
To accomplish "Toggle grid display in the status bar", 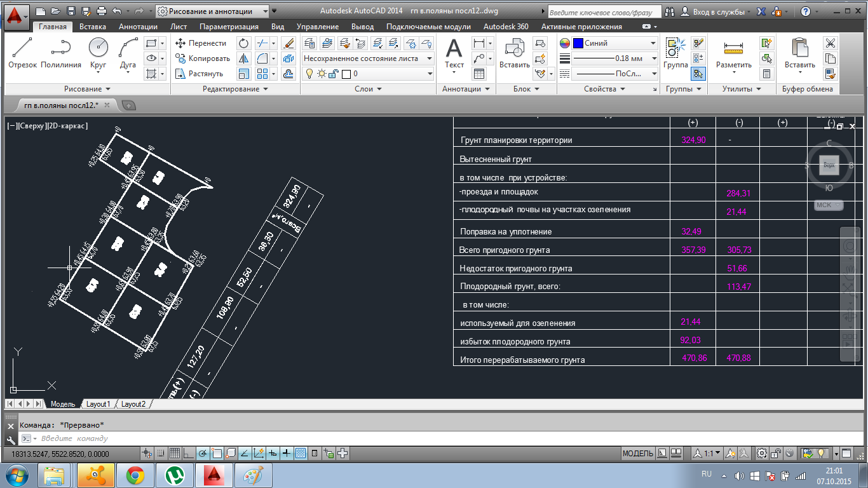I will pyautogui.click(x=175, y=453).
